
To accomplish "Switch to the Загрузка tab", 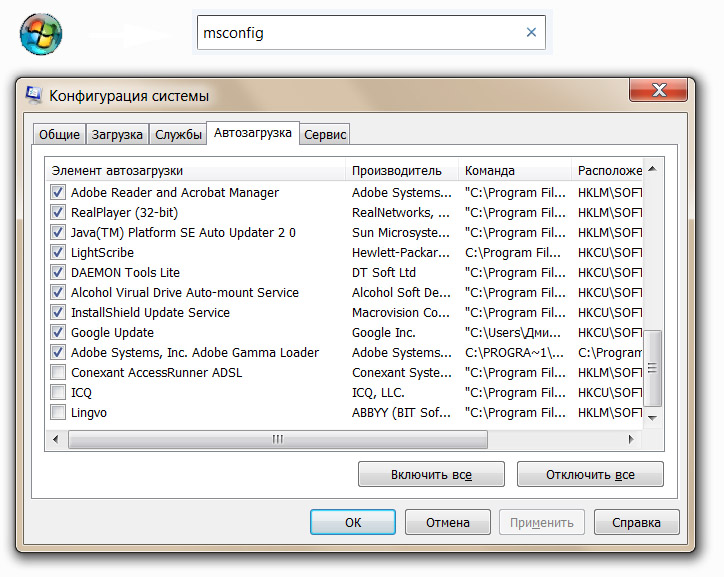I will click(117, 135).
